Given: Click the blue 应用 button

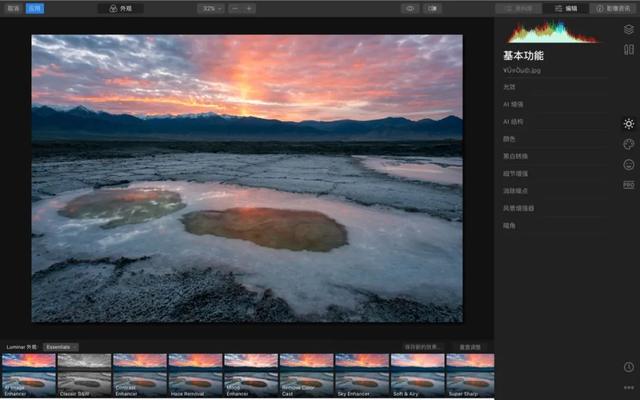Looking at the screenshot, I should (34, 8).
